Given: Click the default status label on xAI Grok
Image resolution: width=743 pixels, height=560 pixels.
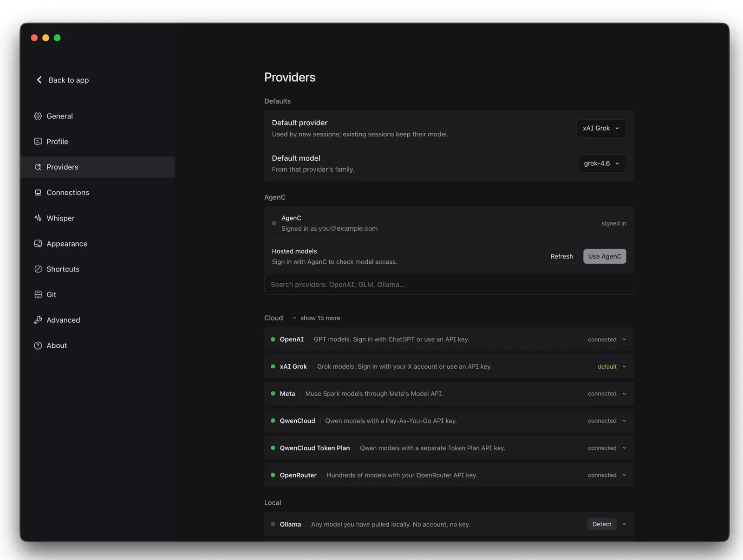Looking at the screenshot, I should 607,366.
